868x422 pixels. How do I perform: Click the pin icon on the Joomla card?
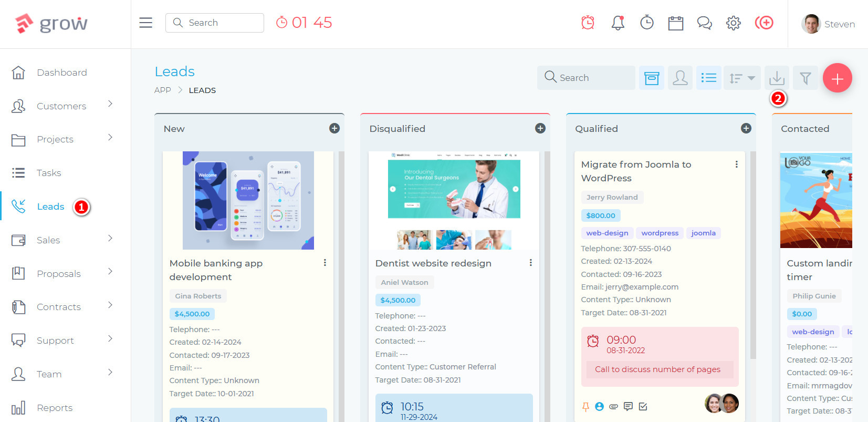click(x=585, y=407)
